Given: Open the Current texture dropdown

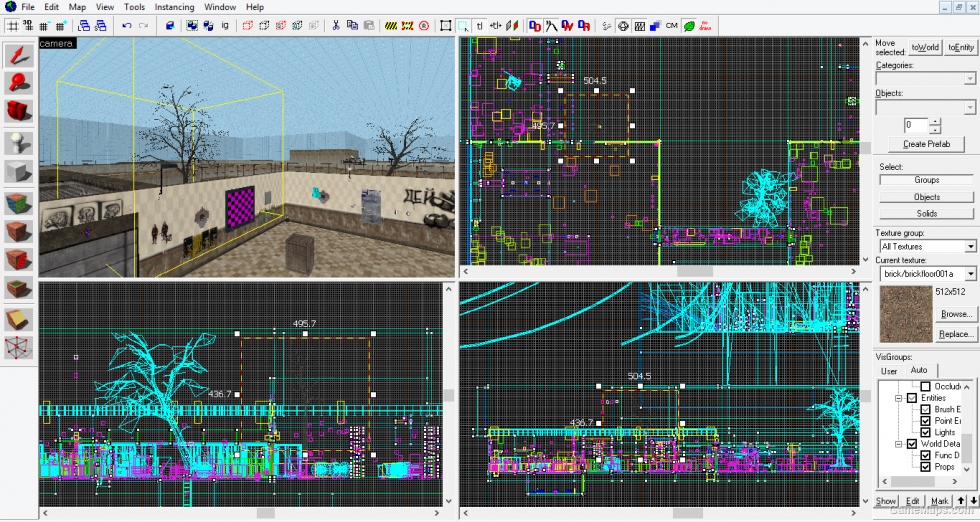Looking at the screenshot, I should coord(970,274).
